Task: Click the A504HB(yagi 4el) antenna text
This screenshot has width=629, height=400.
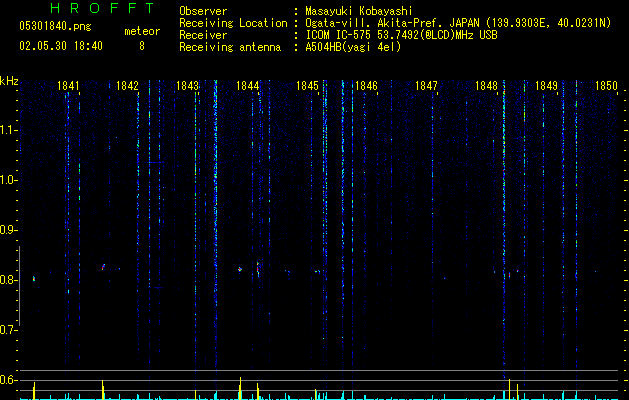Action: [353, 47]
